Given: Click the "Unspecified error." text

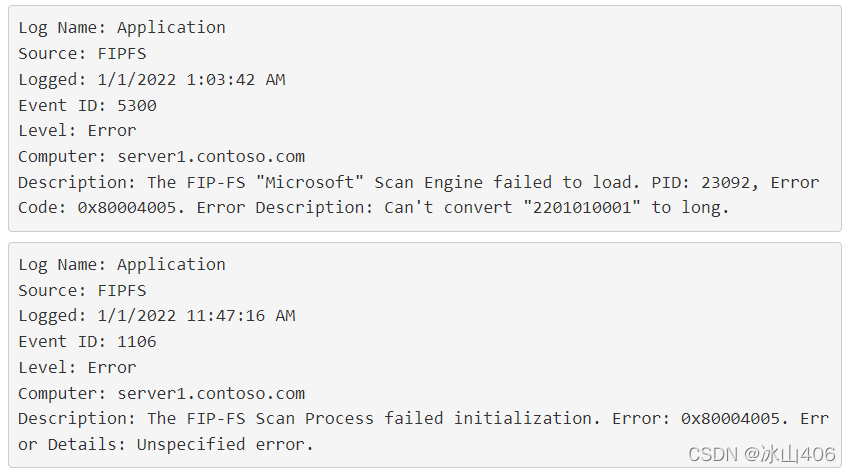Looking at the screenshot, I should [x=225, y=445].
